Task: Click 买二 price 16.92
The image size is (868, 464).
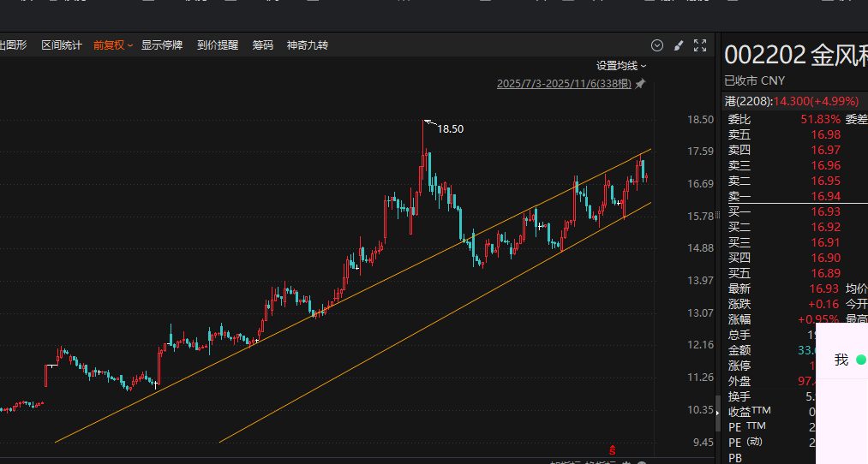Action: (825, 228)
